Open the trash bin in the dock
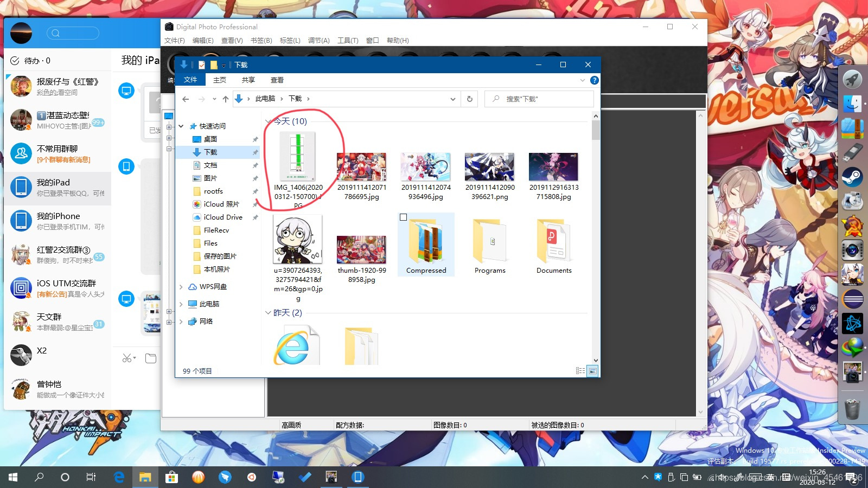 click(x=852, y=409)
